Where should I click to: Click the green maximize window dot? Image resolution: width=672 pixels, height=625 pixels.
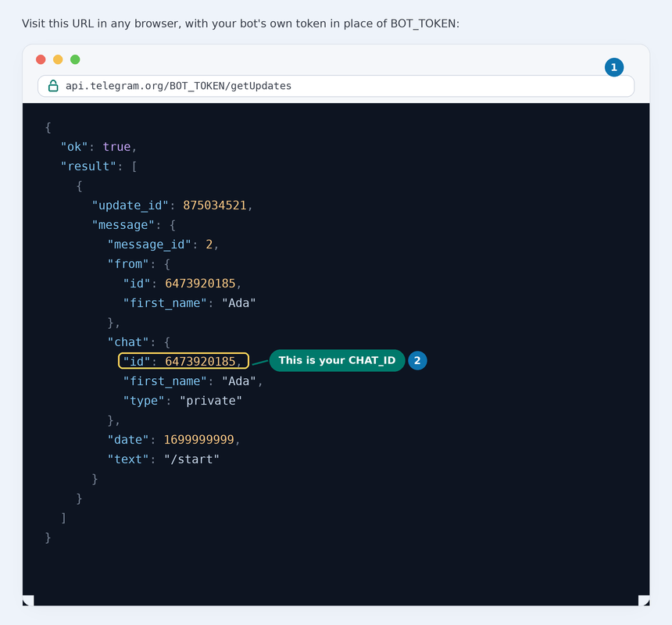pos(75,59)
